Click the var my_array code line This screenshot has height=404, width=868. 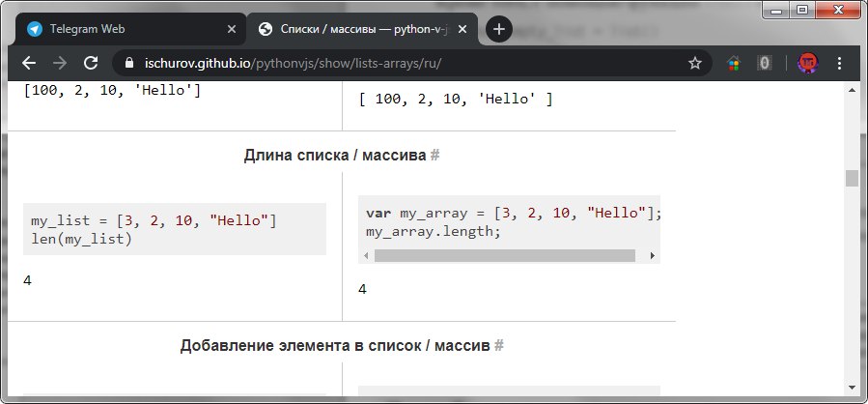click(514, 213)
